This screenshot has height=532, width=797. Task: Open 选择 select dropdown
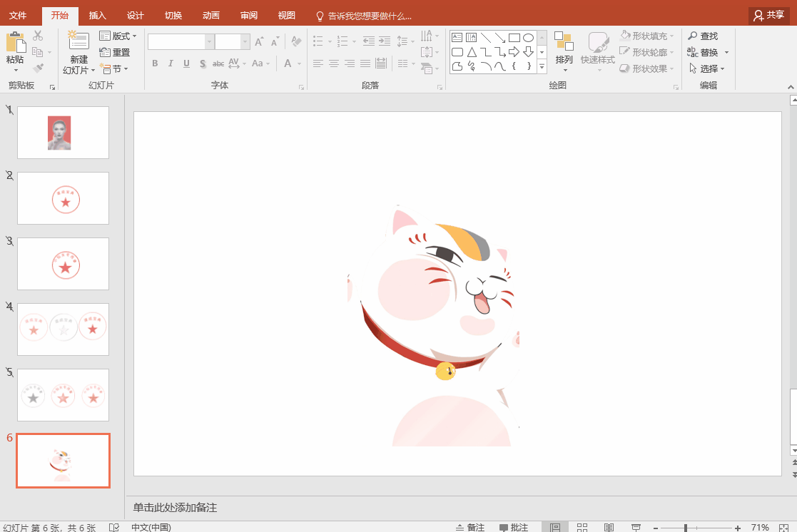tap(706, 68)
